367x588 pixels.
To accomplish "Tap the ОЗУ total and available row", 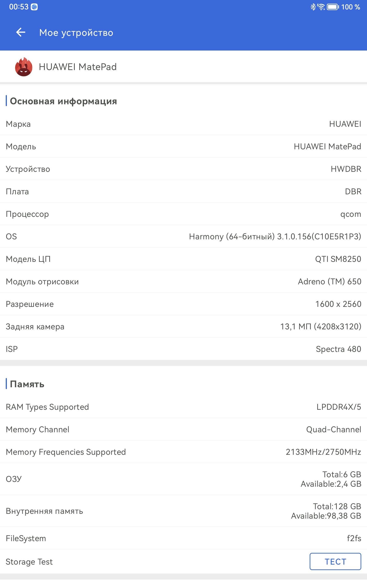I will [x=183, y=479].
